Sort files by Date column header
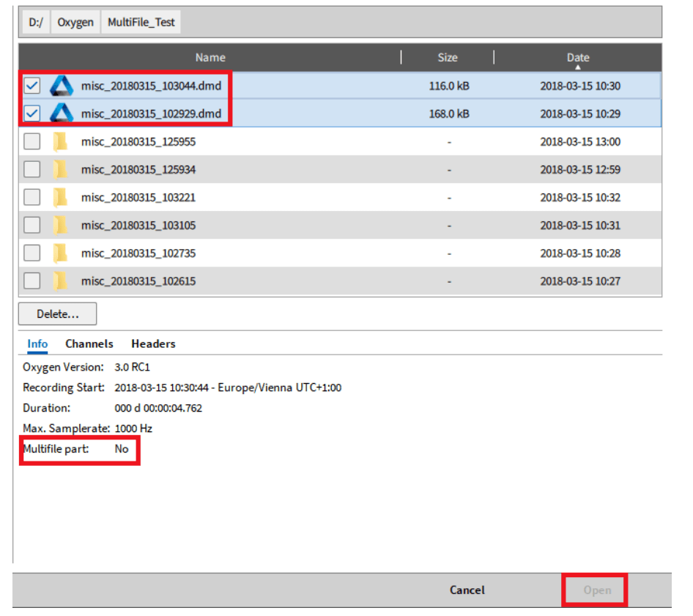This screenshot has height=616, width=693. tap(577, 57)
